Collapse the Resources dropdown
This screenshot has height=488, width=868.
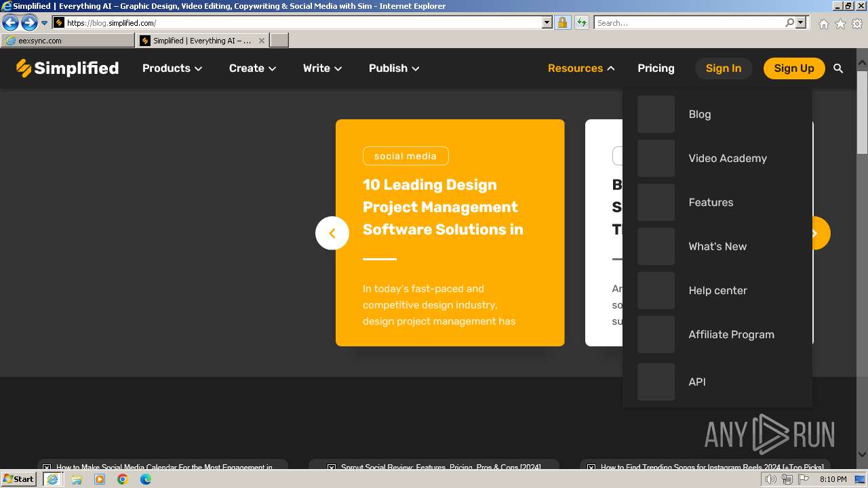click(x=581, y=68)
